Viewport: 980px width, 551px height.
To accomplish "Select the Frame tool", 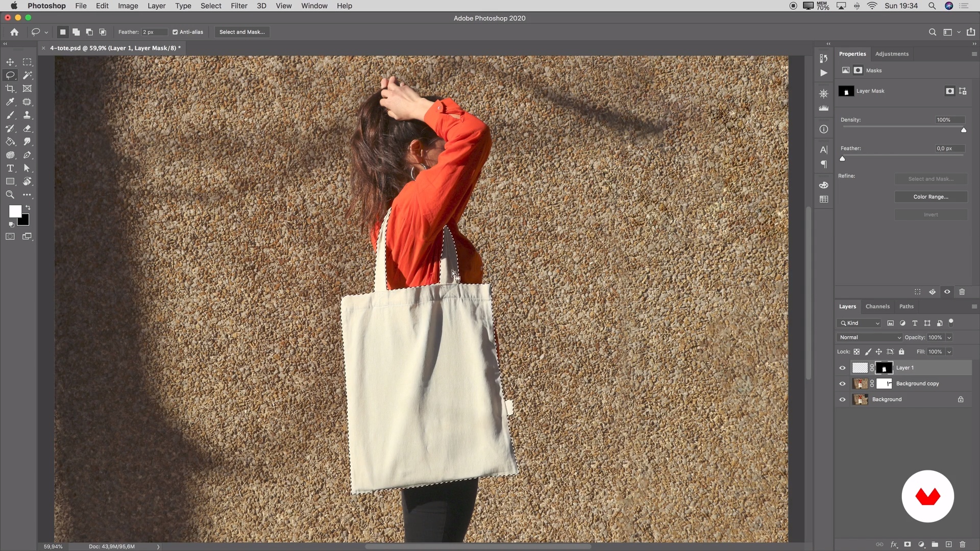I will point(28,88).
